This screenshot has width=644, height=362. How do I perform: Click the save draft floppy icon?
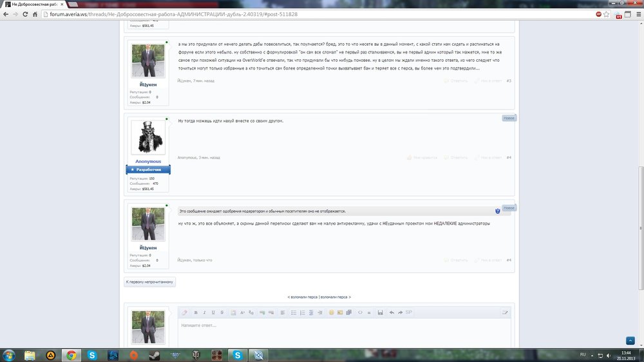(381, 312)
